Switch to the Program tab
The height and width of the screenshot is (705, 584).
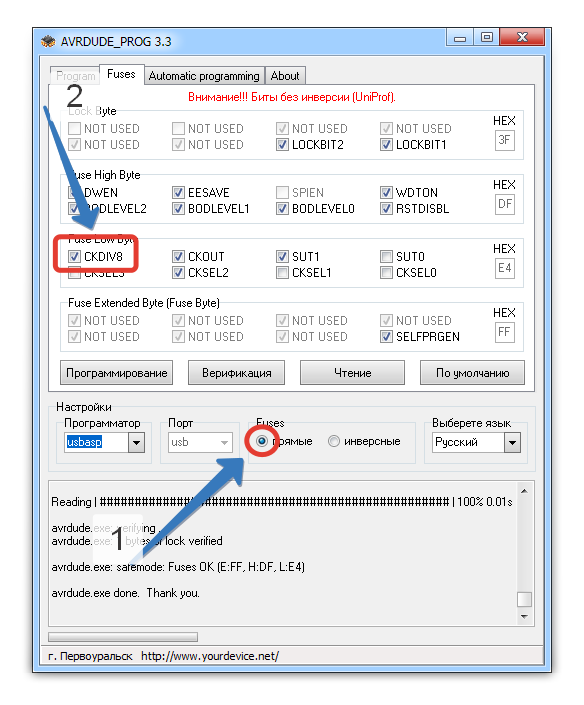click(x=76, y=76)
